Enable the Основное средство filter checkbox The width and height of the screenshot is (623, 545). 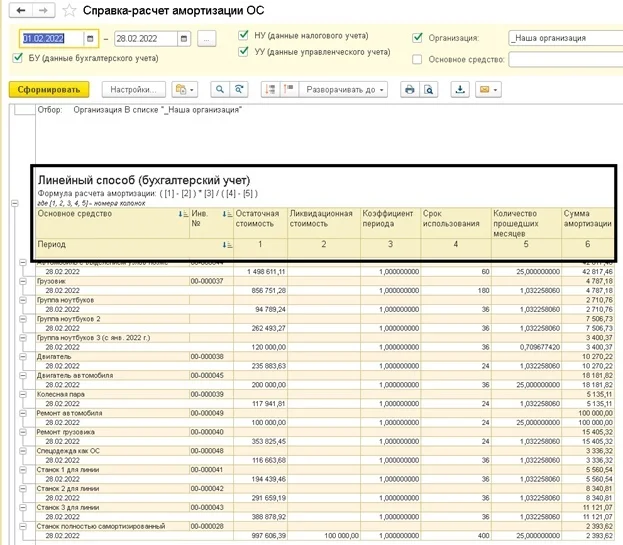tap(417, 59)
